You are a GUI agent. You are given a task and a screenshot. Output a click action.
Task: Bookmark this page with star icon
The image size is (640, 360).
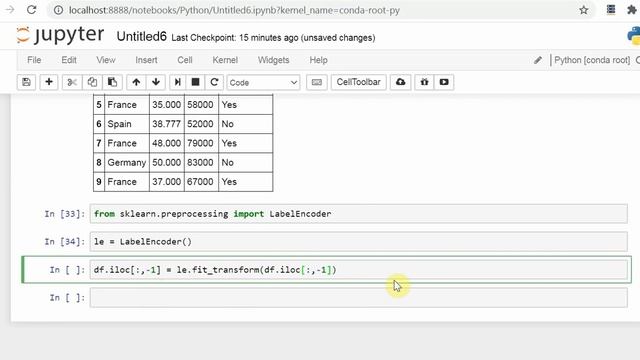coord(584,10)
